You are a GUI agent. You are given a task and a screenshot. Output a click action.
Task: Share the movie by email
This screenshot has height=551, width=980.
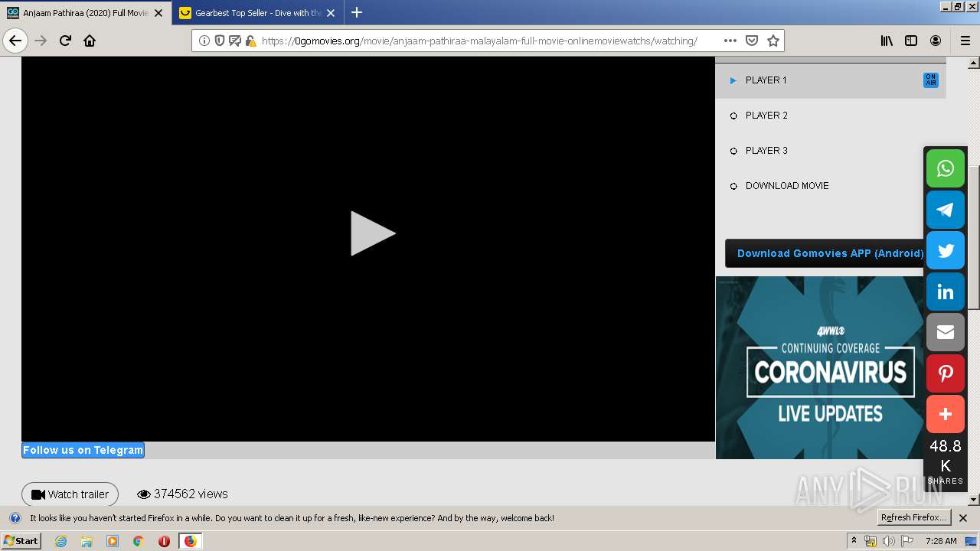946,332
